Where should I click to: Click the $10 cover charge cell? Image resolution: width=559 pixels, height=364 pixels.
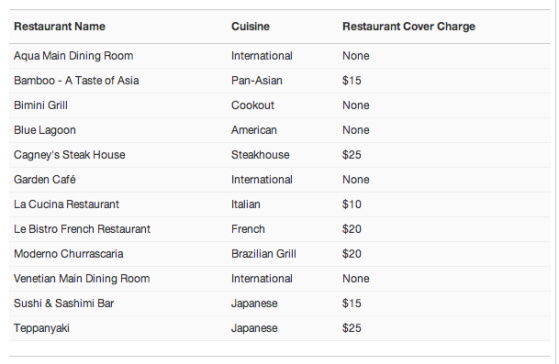(352, 204)
